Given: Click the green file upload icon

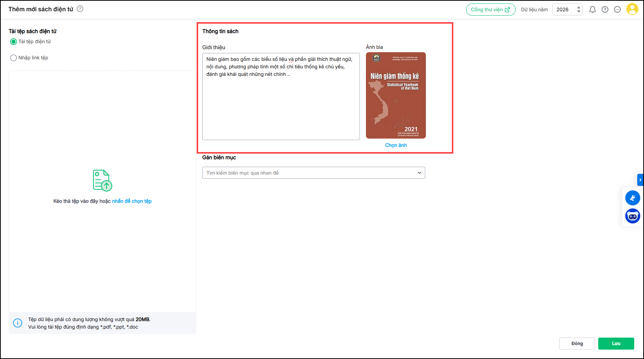Looking at the screenshot, I should [102, 180].
